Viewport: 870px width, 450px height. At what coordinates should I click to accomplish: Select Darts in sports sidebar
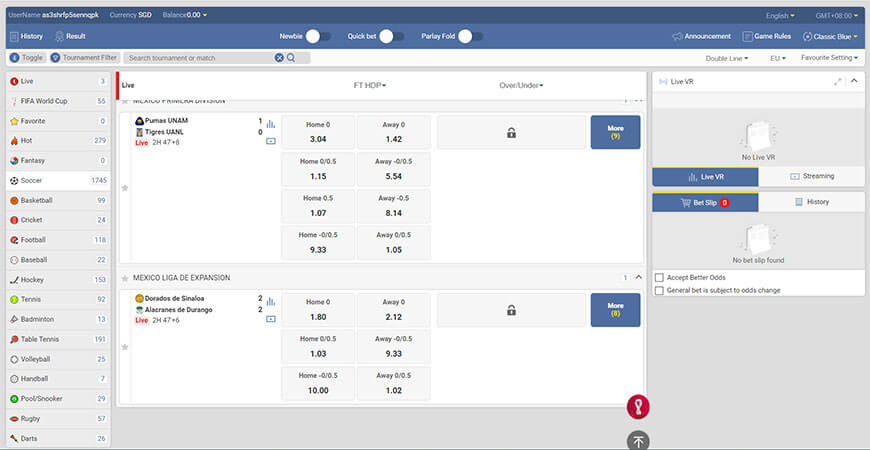point(58,438)
